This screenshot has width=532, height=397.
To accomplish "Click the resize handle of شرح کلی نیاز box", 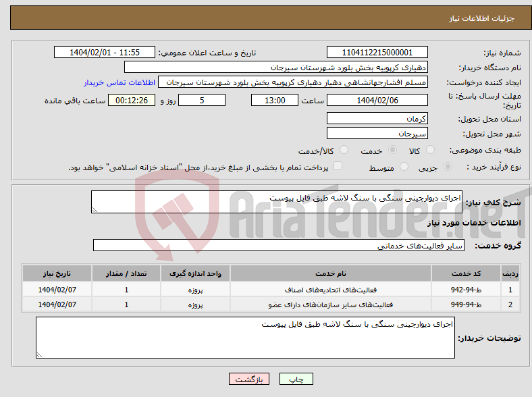I will tap(95, 210).
